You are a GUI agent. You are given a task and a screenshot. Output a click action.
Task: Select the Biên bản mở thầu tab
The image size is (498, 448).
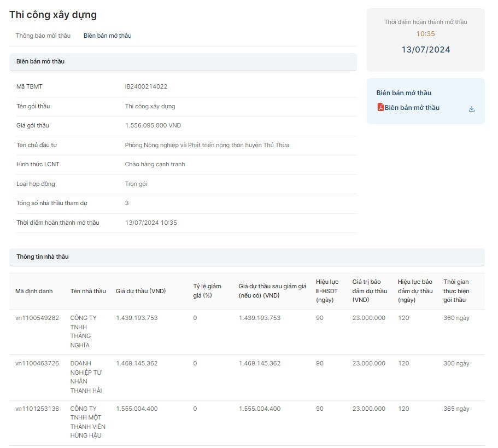click(107, 36)
